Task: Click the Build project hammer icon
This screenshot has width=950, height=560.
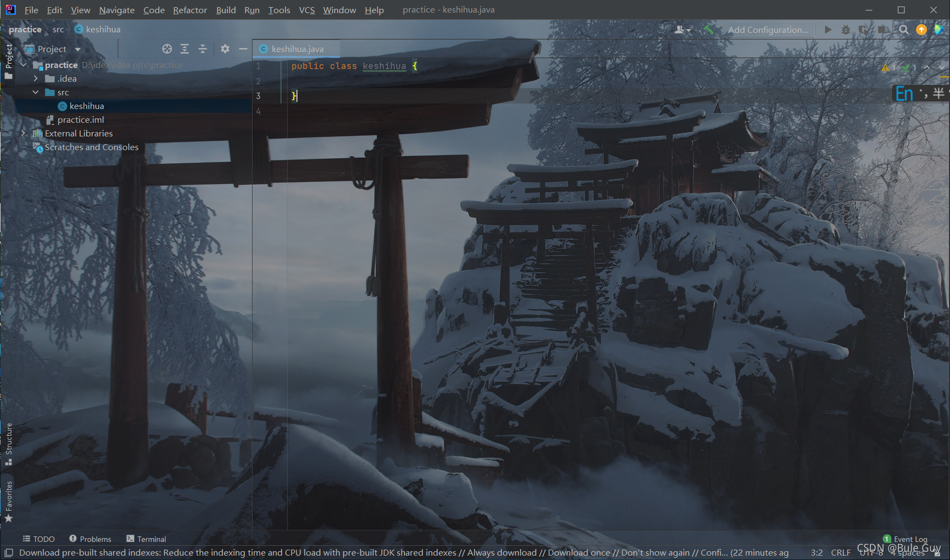Action: (709, 30)
